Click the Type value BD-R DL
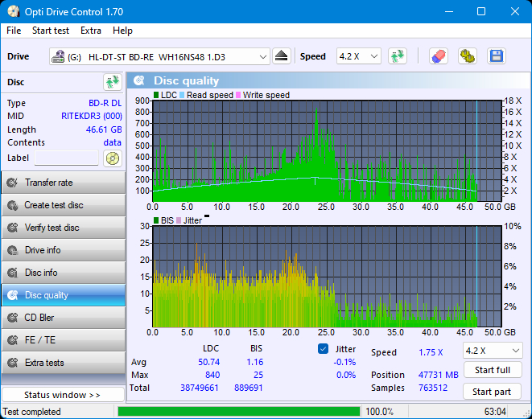 click(x=105, y=103)
